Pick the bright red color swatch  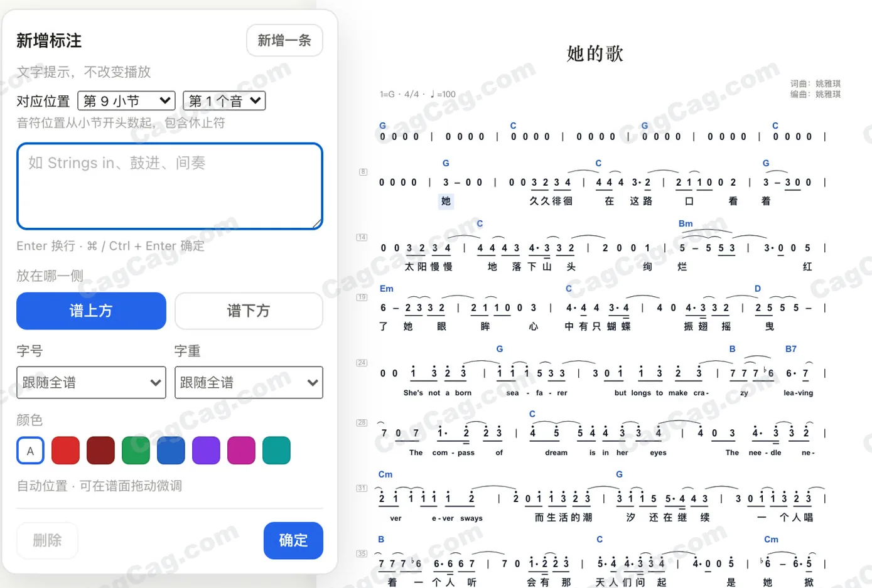point(65,451)
